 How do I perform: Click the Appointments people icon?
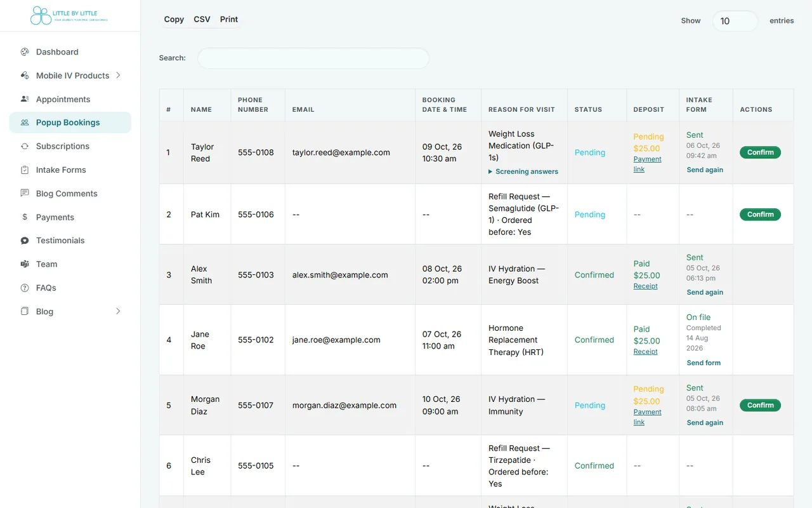(x=25, y=99)
